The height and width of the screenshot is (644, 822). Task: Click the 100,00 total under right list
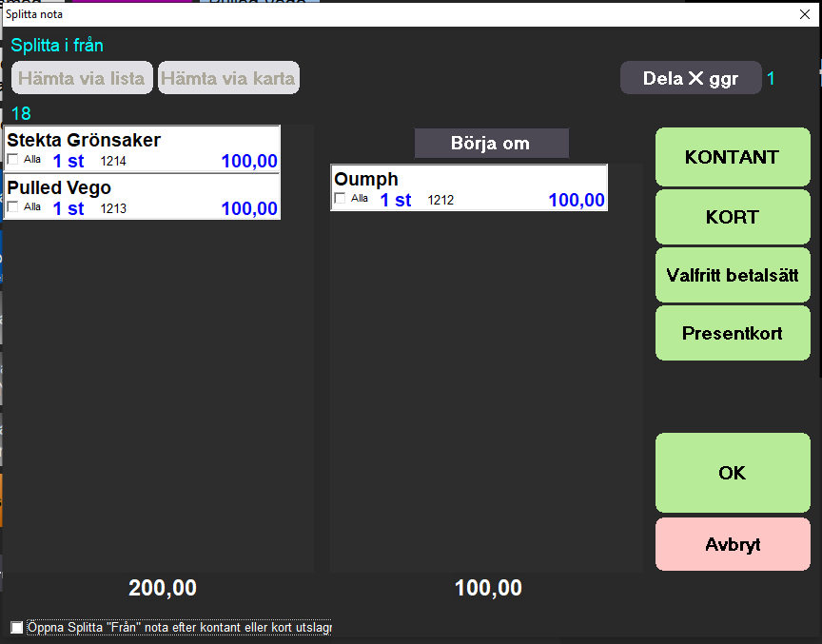click(x=488, y=588)
